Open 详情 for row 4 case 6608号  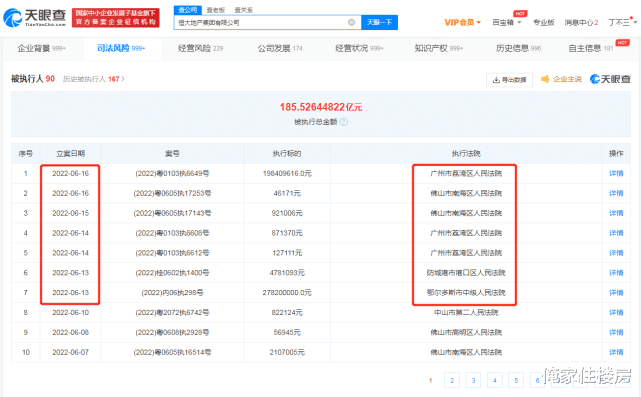coord(616,233)
